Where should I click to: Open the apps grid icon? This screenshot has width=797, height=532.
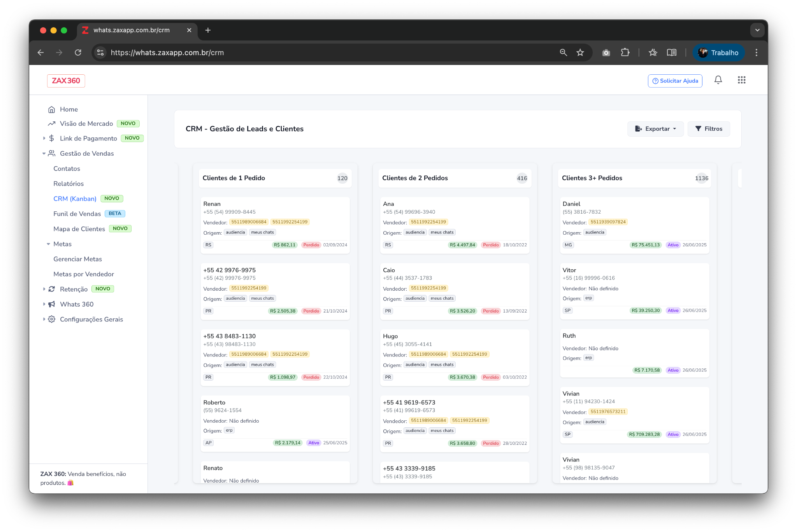pyautogui.click(x=741, y=80)
